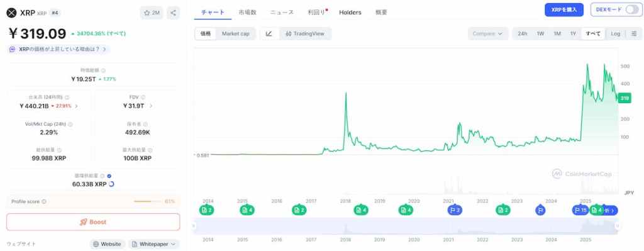644x251 pixels.
Task: Open the AI insight on why XRP is rising
Action: click(x=58, y=49)
